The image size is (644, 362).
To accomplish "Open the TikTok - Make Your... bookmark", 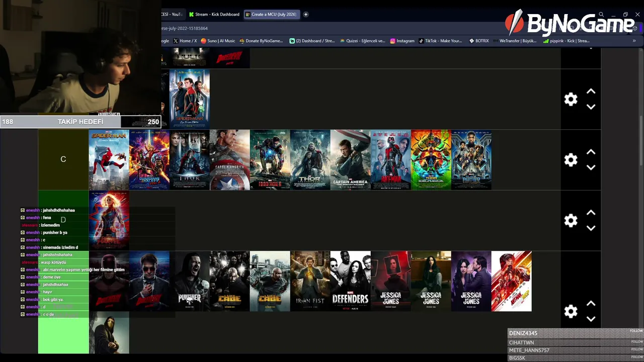I will 440,41.
